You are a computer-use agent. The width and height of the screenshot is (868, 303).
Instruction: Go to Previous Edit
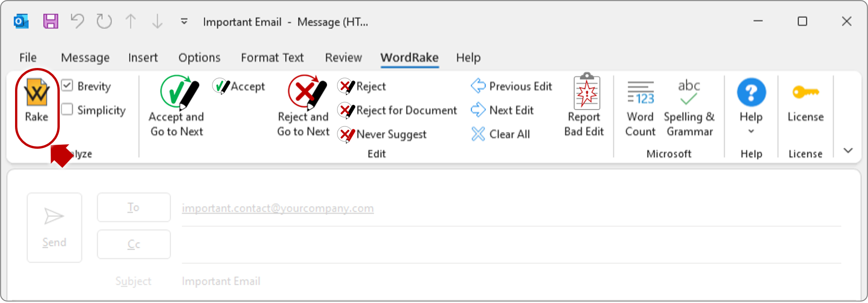(x=511, y=86)
